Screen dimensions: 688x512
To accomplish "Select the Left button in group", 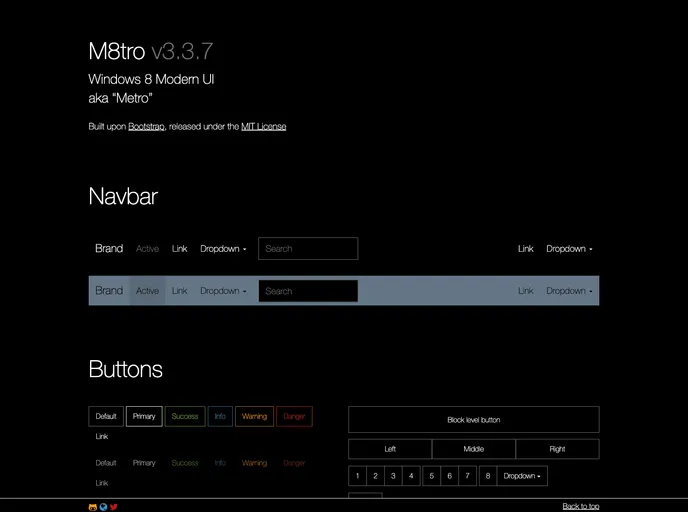I will (390, 449).
